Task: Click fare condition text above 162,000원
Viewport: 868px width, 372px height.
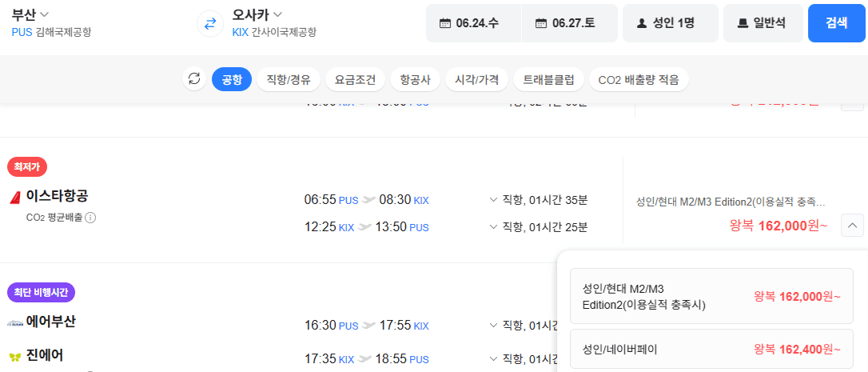Action: [x=731, y=202]
